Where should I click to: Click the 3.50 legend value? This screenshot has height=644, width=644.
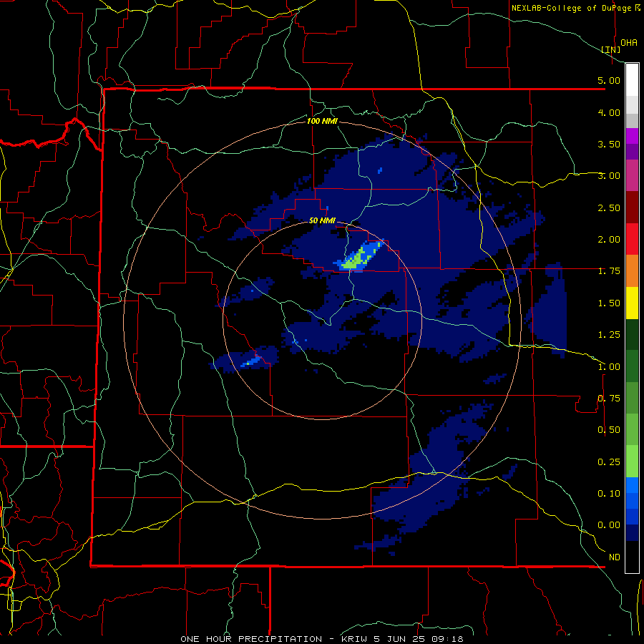click(609, 144)
